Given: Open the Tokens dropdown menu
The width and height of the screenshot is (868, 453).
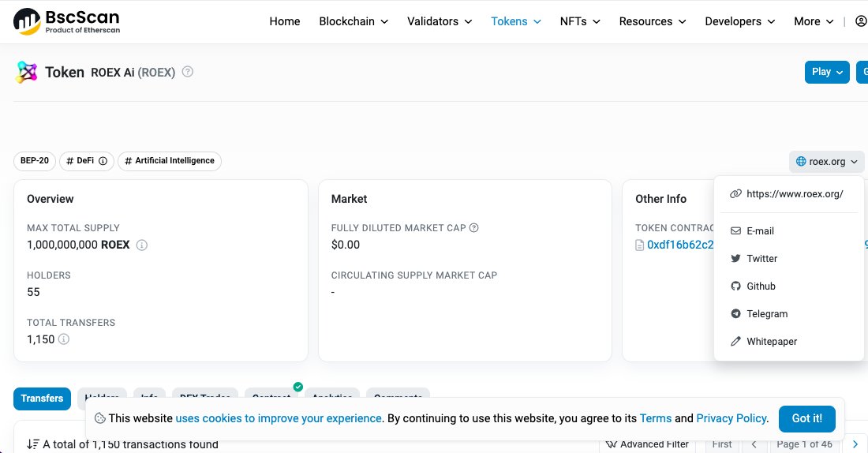Looking at the screenshot, I should tap(516, 21).
